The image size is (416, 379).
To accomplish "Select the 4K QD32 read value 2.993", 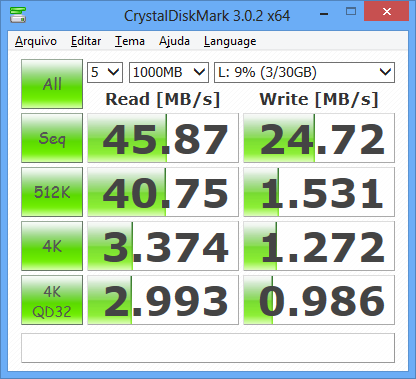I will coord(163,300).
